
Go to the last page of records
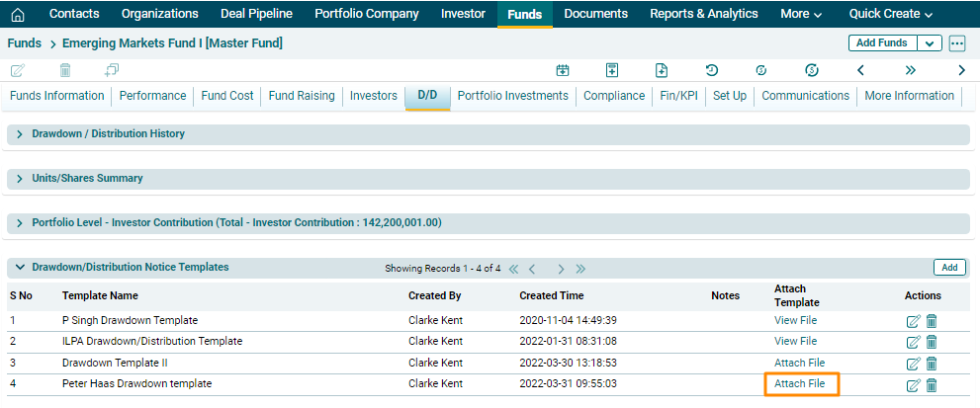580,269
